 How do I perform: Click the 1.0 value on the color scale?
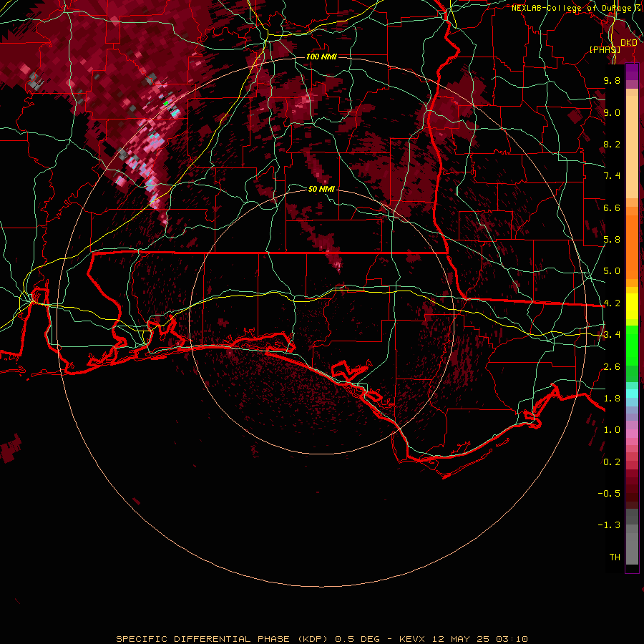point(612,430)
